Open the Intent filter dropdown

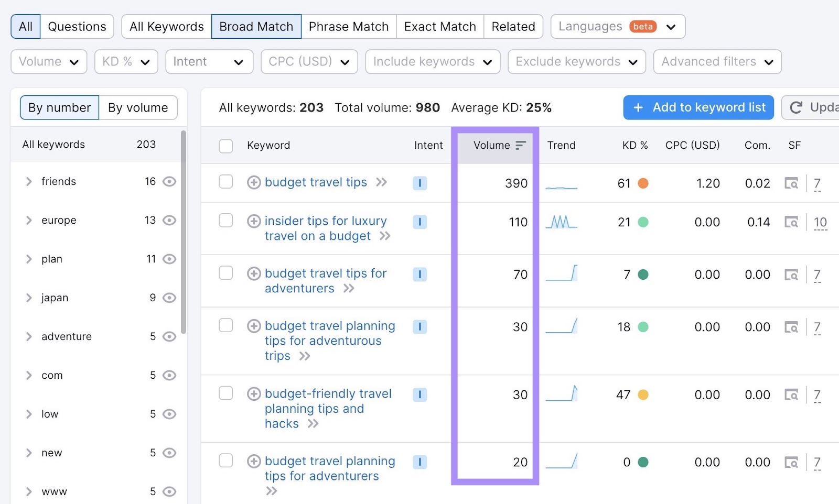(209, 62)
